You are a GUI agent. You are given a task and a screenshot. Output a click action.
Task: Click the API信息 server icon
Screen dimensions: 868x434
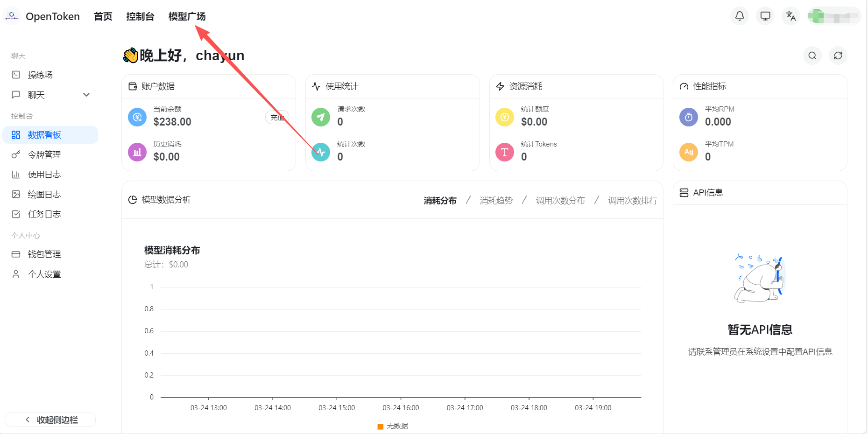684,193
